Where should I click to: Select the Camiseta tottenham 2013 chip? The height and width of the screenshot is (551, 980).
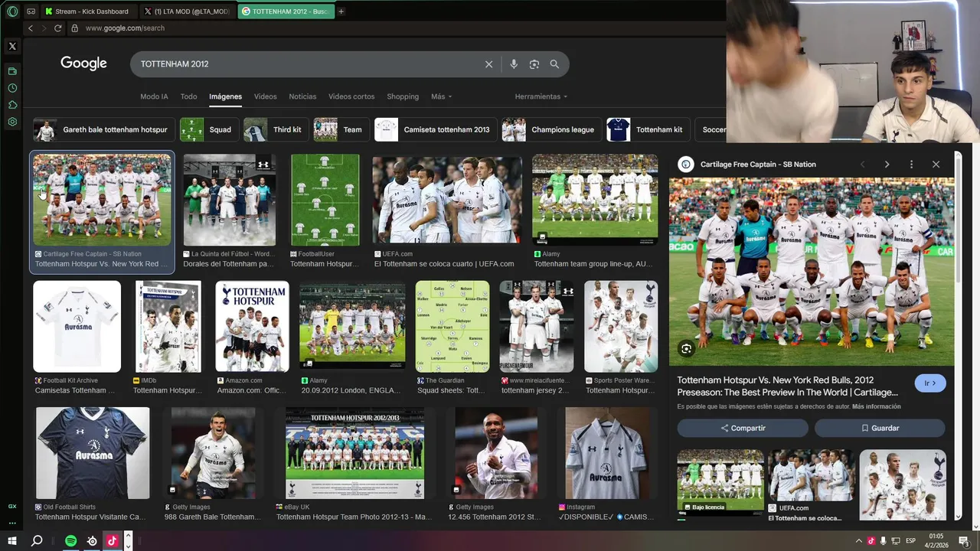(436, 130)
